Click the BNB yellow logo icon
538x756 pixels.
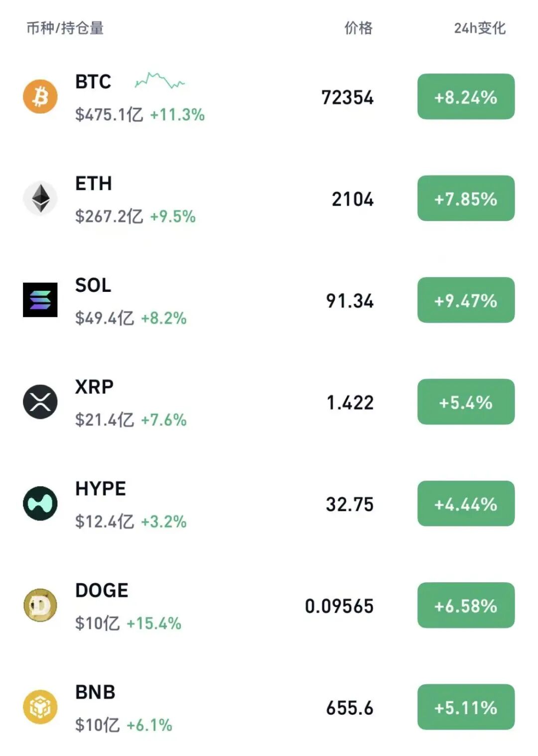pyautogui.click(x=40, y=707)
